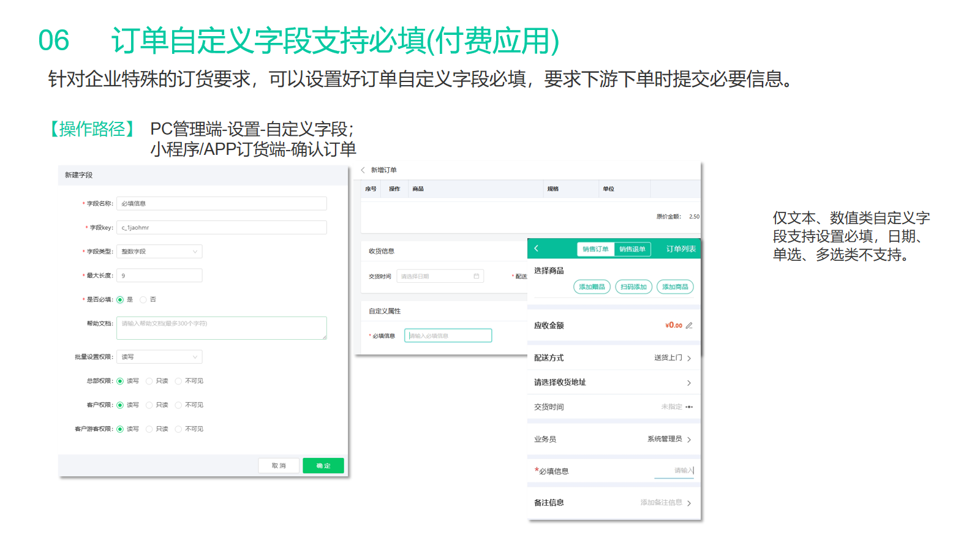Expand the 配送方式 row showing 送货上门
Viewport: 980px width, 551px height.
click(x=614, y=358)
